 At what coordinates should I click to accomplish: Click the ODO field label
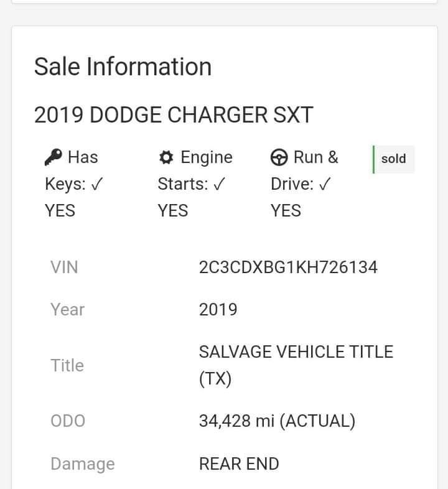click(67, 421)
